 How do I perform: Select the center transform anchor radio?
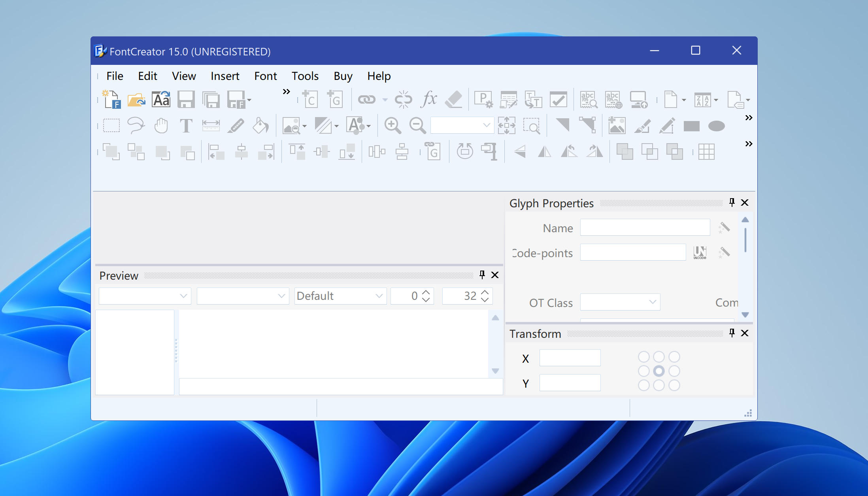point(659,371)
